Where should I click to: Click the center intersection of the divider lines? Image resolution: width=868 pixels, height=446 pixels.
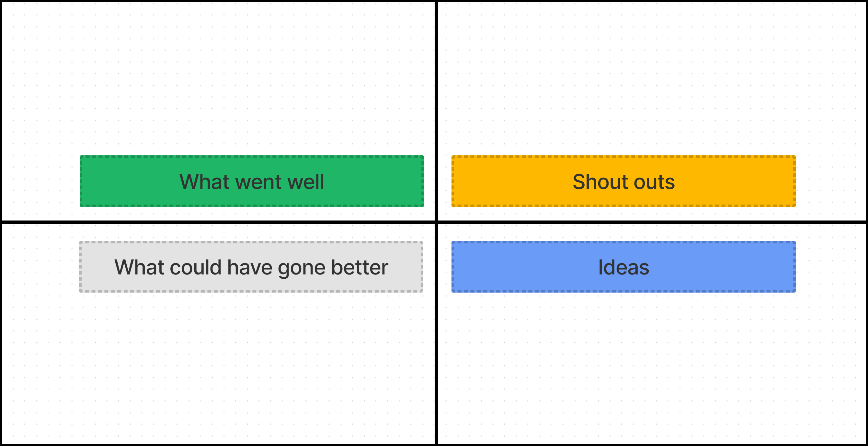click(x=436, y=222)
